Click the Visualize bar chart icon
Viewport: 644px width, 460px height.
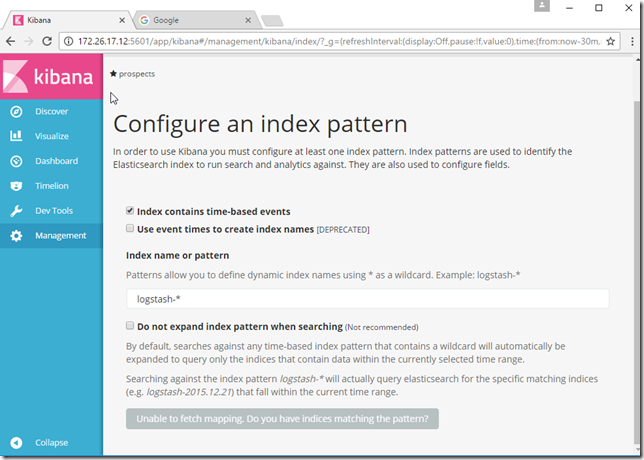click(x=16, y=136)
